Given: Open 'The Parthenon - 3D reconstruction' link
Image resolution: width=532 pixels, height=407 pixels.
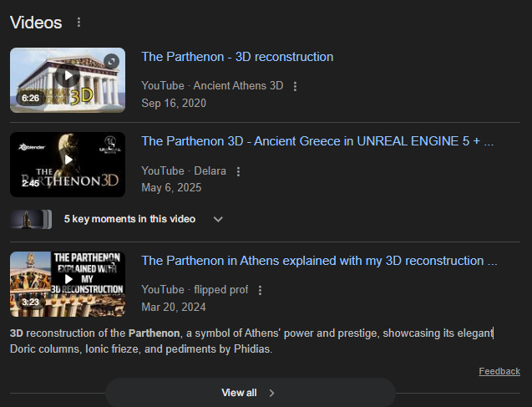Looking at the screenshot, I should tap(237, 57).
